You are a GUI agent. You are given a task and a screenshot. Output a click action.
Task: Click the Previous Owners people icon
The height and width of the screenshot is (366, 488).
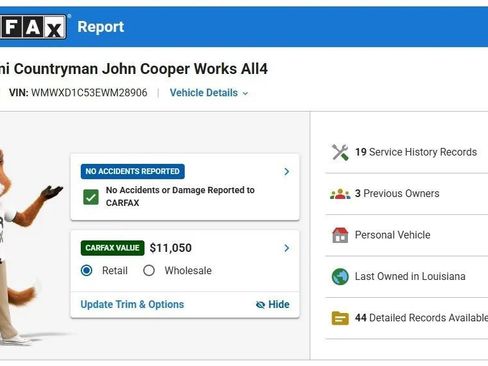(x=340, y=194)
